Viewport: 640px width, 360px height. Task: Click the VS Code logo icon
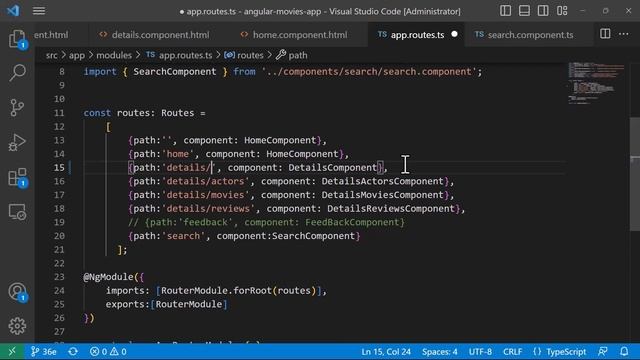coord(13,11)
